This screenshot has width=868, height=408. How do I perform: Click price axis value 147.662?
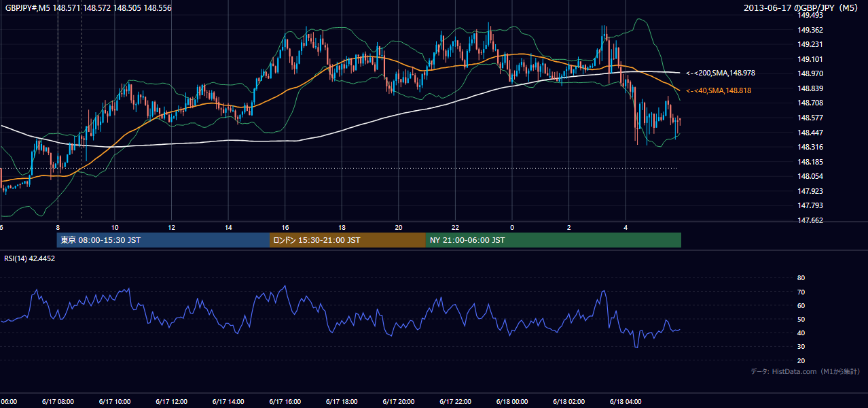click(810, 220)
